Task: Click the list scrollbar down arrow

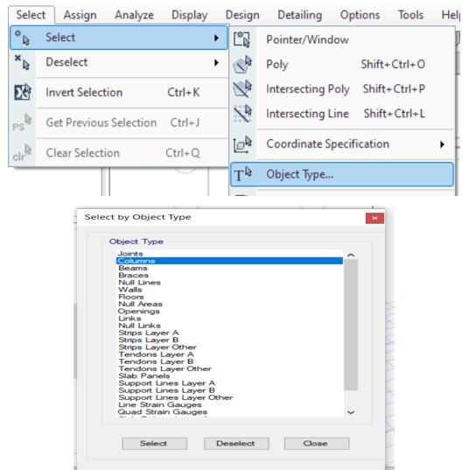Action: (351, 412)
